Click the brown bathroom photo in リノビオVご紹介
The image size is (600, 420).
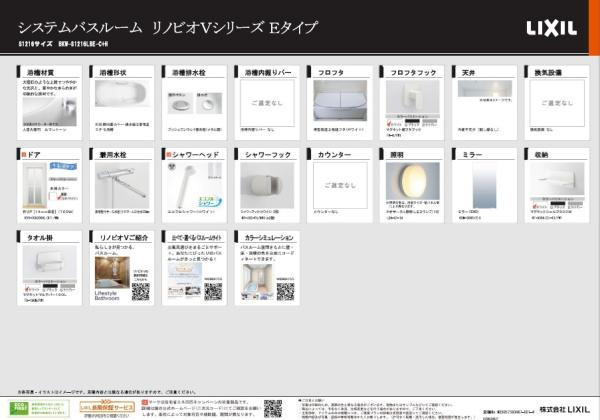tap(112, 273)
